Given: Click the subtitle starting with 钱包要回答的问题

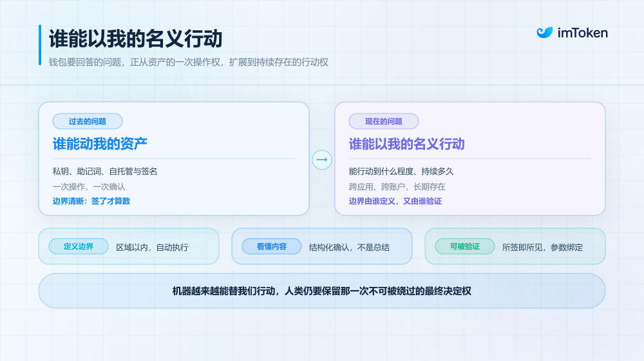Looking at the screenshot, I should tap(189, 62).
